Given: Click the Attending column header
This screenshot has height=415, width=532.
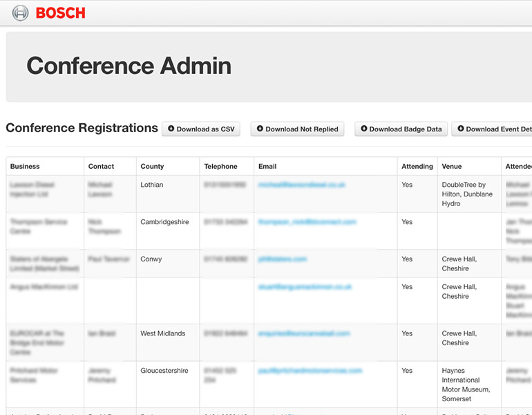Looking at the screenshot, I should (x=417, y=167).
